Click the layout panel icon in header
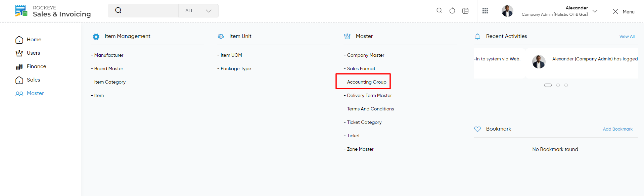The width and height of the screenshot is (644, 196). tap(465, 11)
